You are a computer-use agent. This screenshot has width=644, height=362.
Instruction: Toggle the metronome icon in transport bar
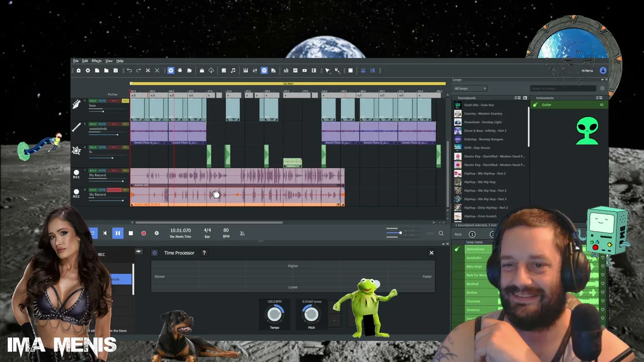[242, 233]
